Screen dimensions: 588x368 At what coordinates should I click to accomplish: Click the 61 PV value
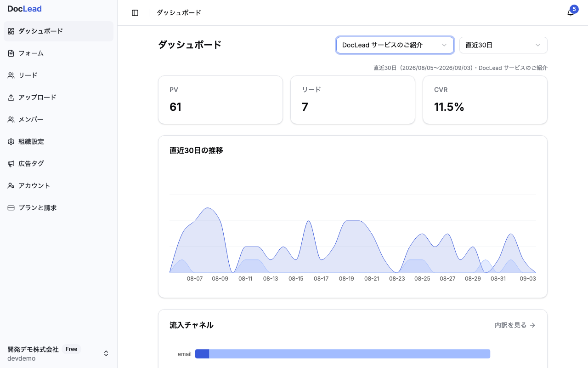click(x=175, y=107)
